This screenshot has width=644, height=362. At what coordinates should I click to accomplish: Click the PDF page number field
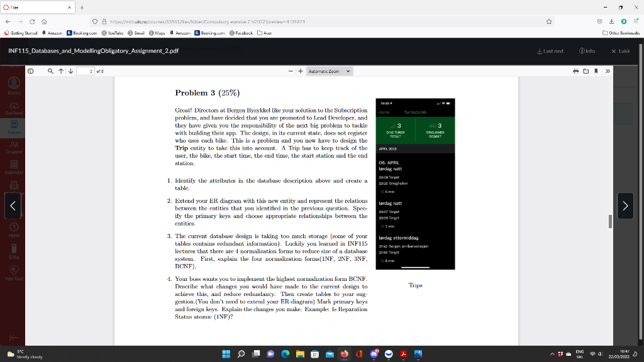pyautogui.click(x=86, y=71)
